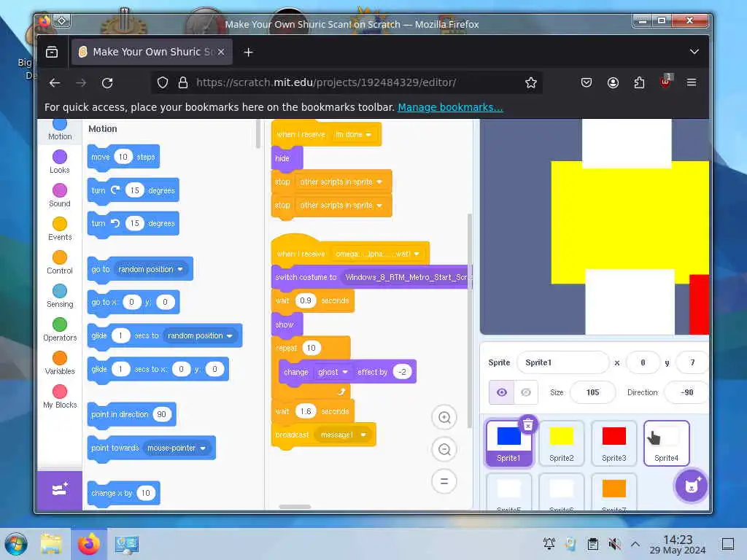Viewport: 747px width, 560px height.
Task: Open the Variables block category
Action: [60, 363]
